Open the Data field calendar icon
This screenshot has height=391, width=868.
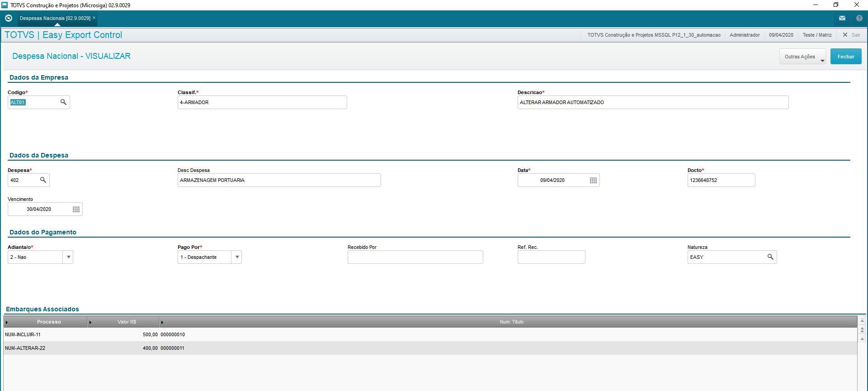pyautogui.click(x=594, y=180)
